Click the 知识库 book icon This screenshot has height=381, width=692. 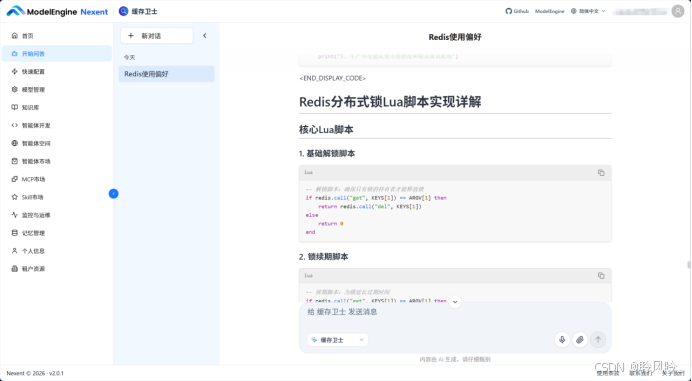[x=15, y=107]
